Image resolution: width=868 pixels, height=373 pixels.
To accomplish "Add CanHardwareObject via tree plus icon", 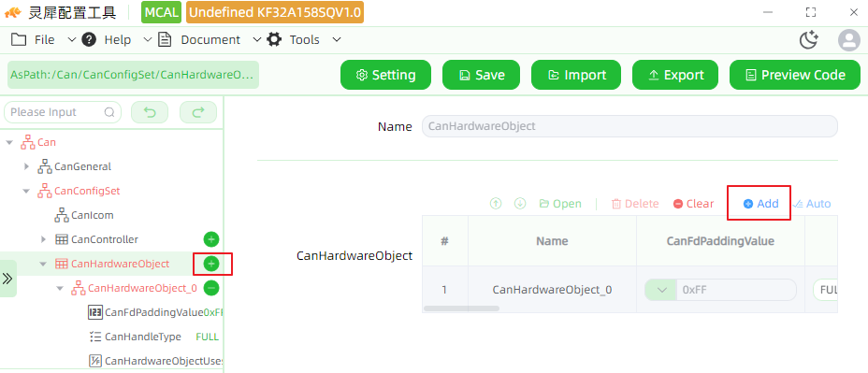I will pos(210,264).
